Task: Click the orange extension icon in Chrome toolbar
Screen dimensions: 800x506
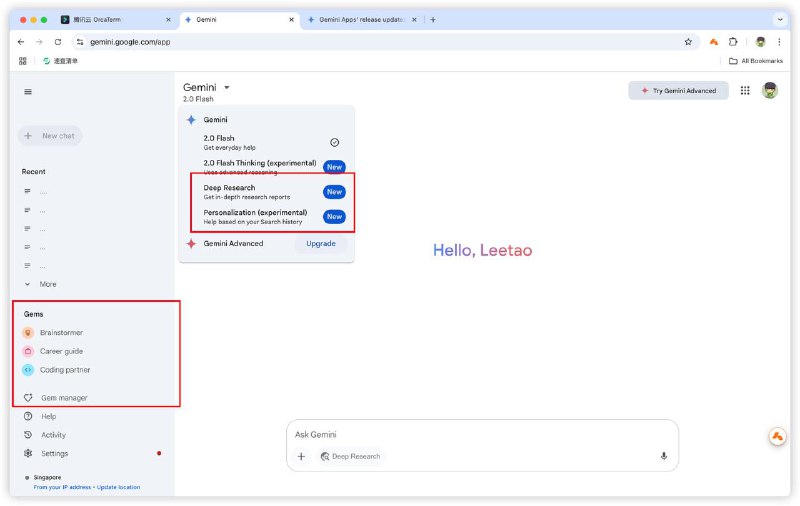Action: pyautogui.click(x=714, y=42)
